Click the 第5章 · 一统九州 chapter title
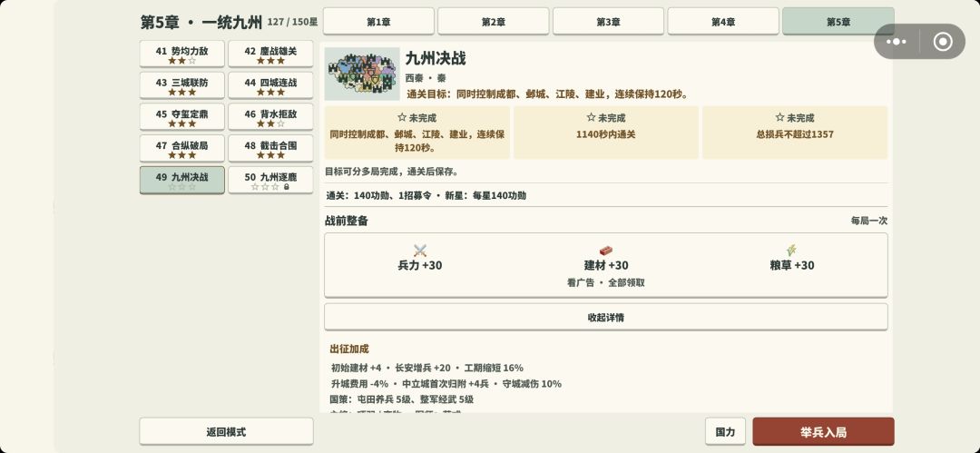Image resolution: width=980 pixels, height=453 pixels. (x=201, y=23)
